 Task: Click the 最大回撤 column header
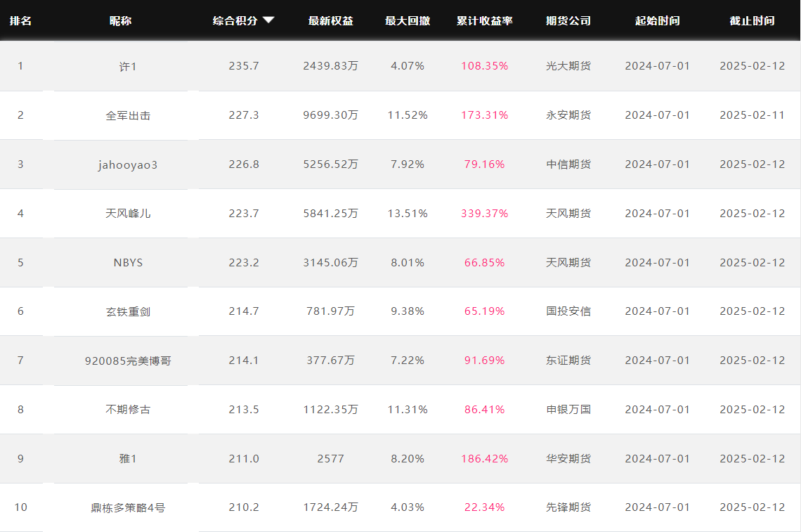(407, 21)
